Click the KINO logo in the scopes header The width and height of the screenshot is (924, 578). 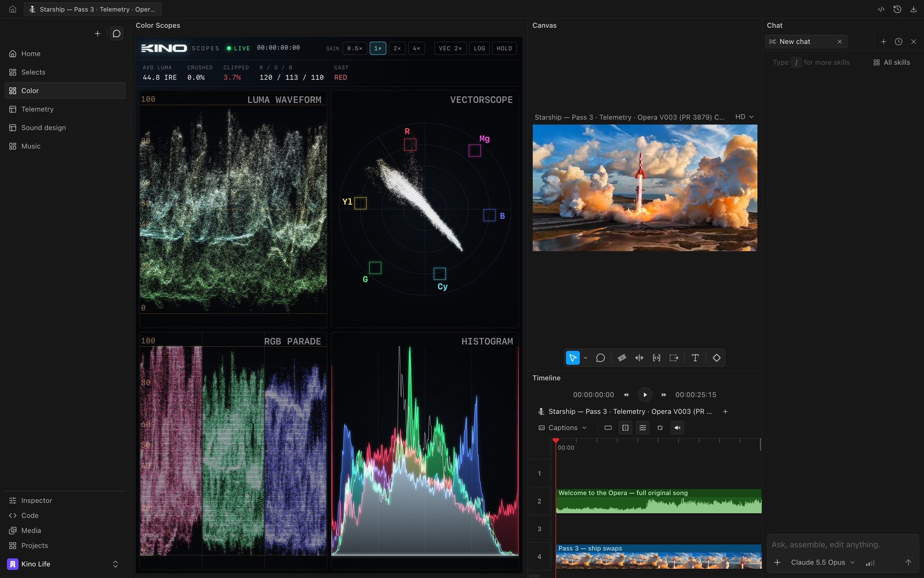(164, 48)
